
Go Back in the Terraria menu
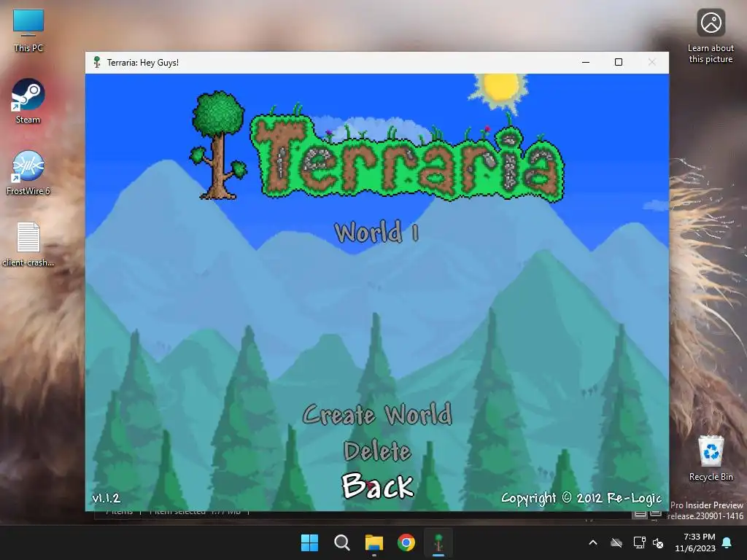click(377, 486)
